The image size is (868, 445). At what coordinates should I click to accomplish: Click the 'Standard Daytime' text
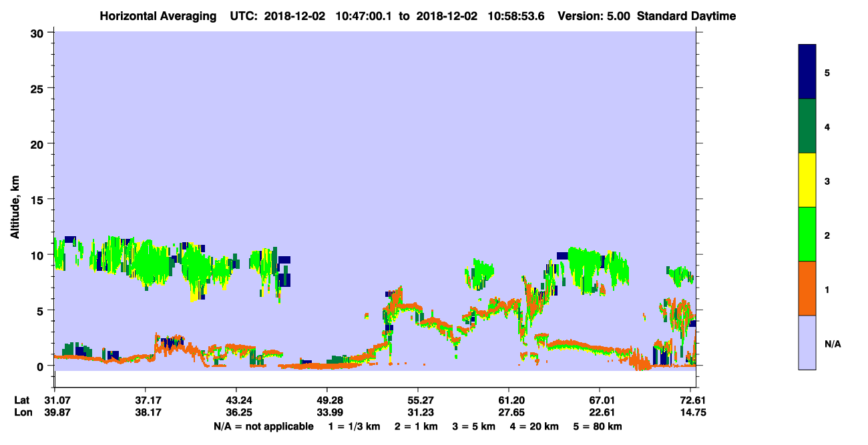tap(686, 15)
